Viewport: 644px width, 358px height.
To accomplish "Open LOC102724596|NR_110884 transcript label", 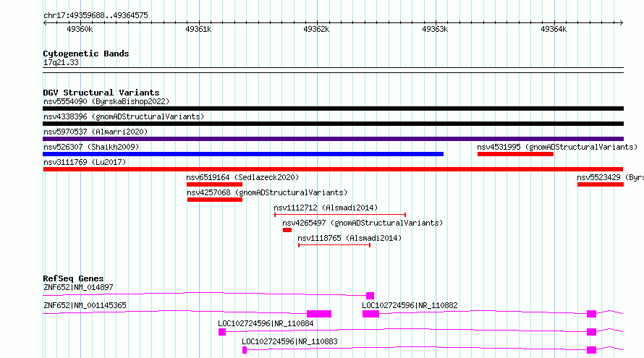I will coord(266,323).
